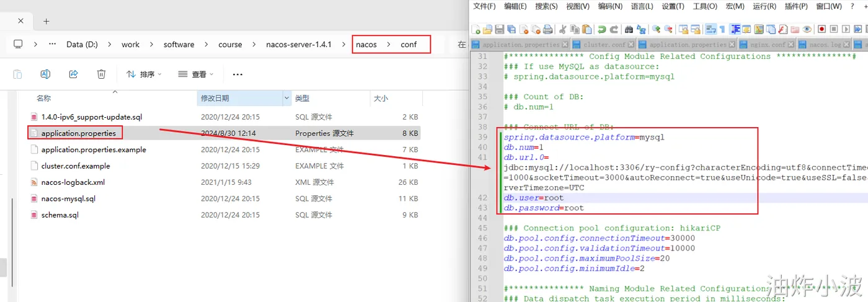Click the Function List toolbar icon
868x302 pixels.
tap(782, 29)
